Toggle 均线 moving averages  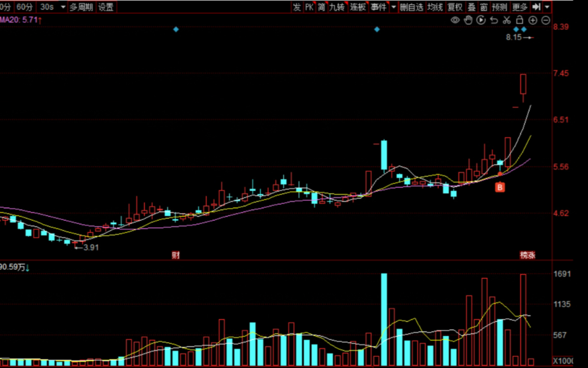click(x=435, y=7)
